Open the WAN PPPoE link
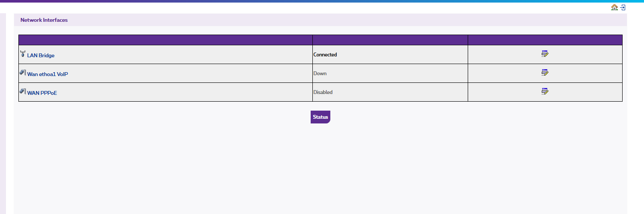This screenshot has width=644, height=214. pyautogui.click(x=42, y=93)
